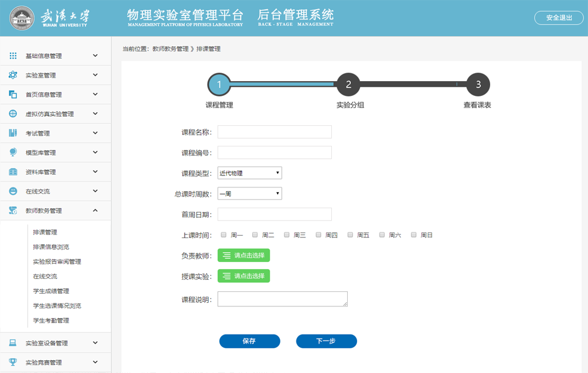This screenshot has width=588, height=373.
Task: Tick the 周日 checkbox
Action: pos(413,234)
